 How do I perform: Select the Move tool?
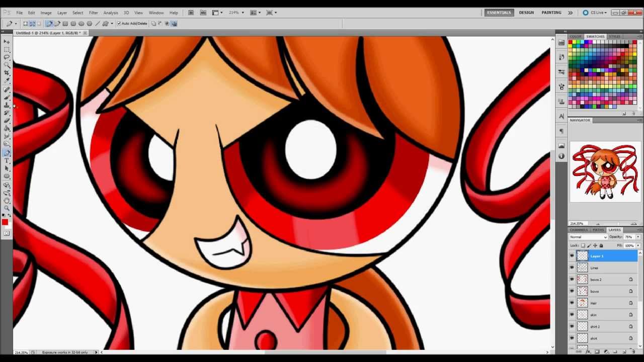tap(7, 41)
